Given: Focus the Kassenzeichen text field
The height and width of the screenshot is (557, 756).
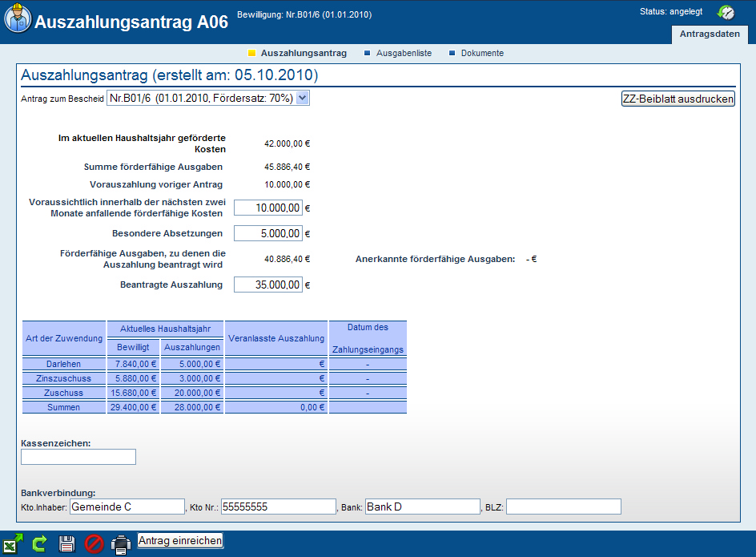Looking at the screenshot, I should point(78,457).
